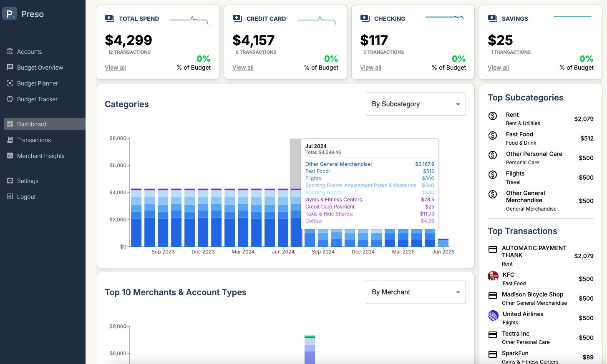Image resolution: width=607 pixels, height=364 pixels.
Task: Click the United Airlines logo icon
Action: point(493,316)
